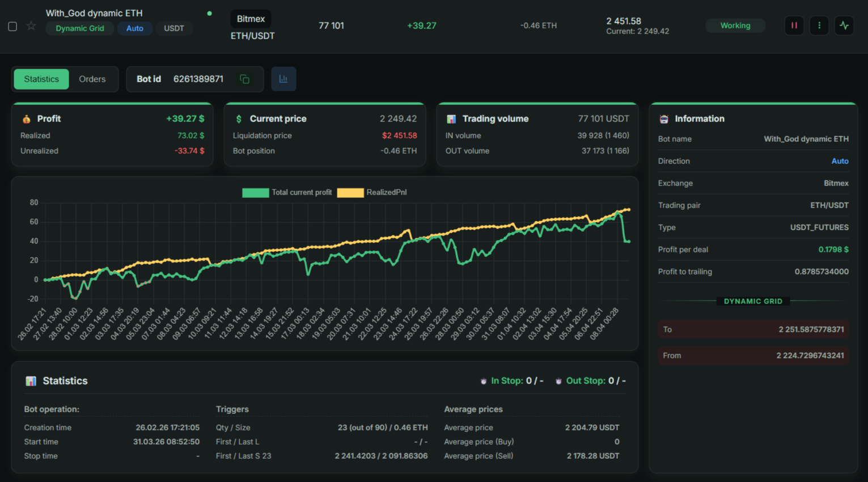
Task: Select the Statistics tab
Action: pos(41,79)
